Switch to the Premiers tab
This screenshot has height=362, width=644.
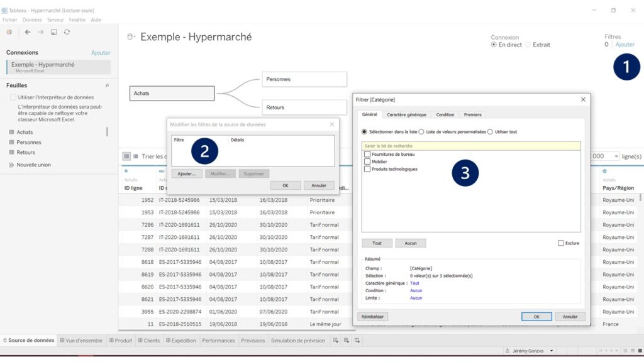point(473,115)
